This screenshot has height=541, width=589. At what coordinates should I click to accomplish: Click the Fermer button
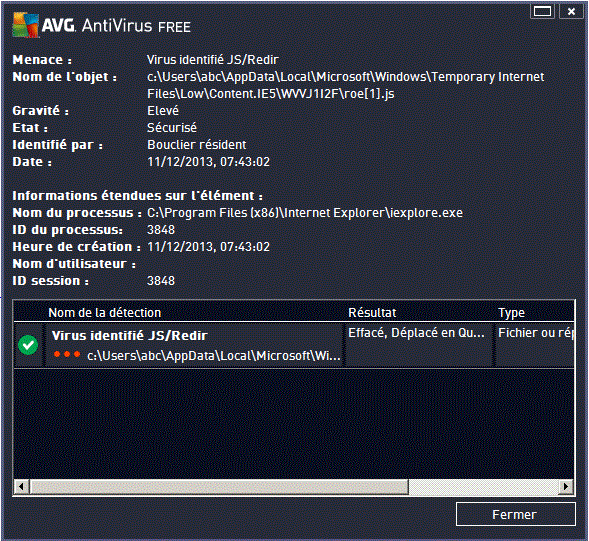[x=516, y=514]
